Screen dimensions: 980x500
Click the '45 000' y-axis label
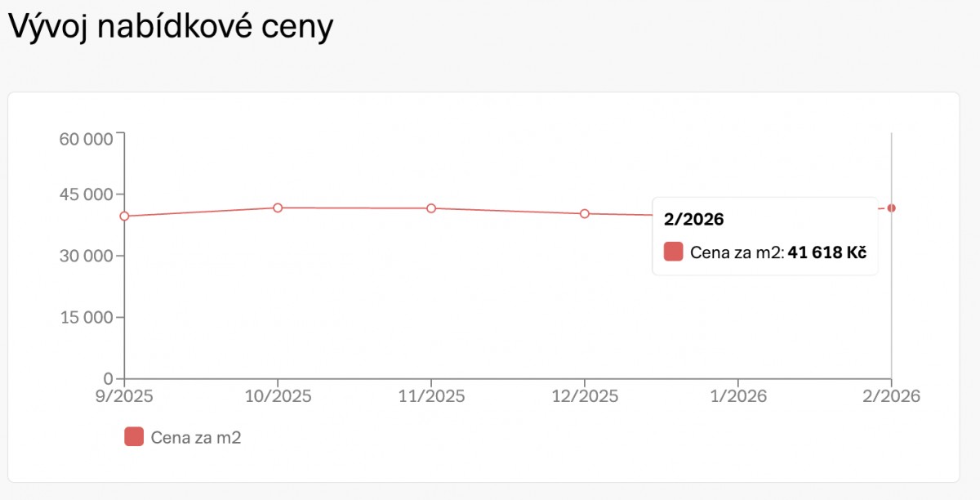(x=86, y=194)
